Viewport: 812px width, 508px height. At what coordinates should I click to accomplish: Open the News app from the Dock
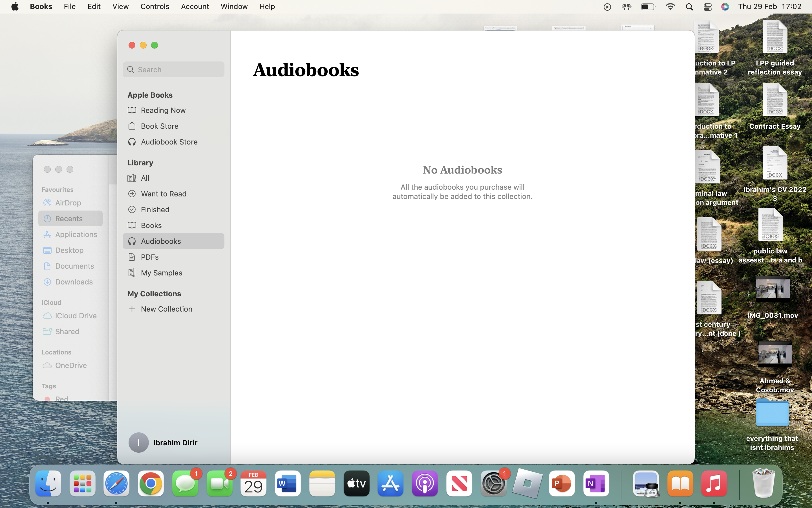[459, 484]
